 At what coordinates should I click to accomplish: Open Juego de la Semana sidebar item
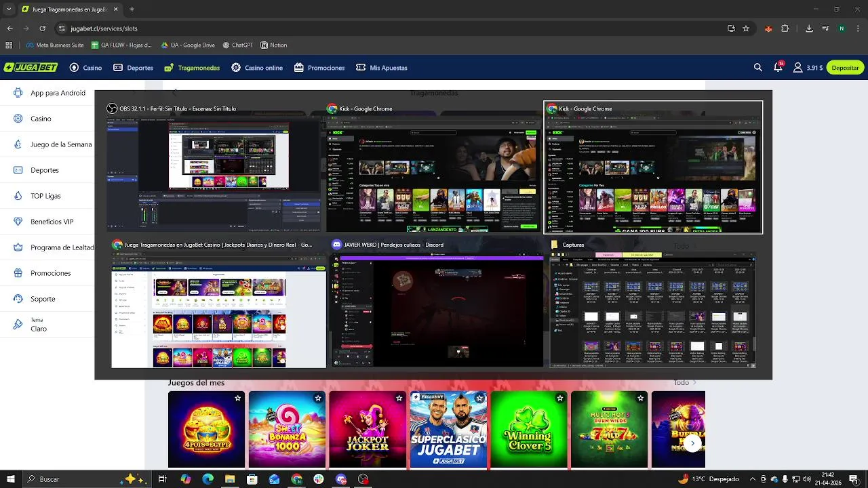tap(52, 144)
